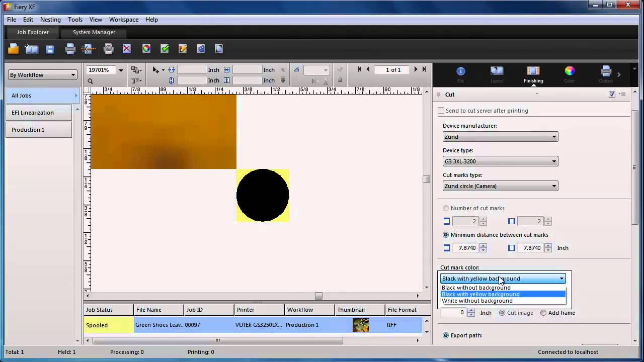Open the Device manufacturer Zund dropdown
644x362 pixels.
pos(500,137)
